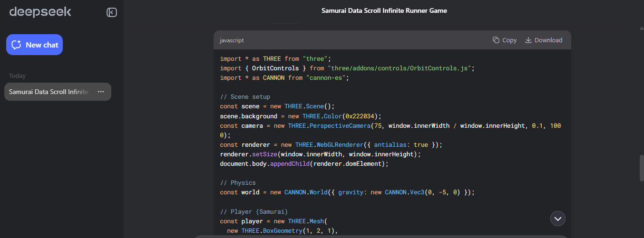Image resolution: width=644 pixels, height=238 pixels.
Task: Click the "Samurai Data Scroll Infinite Runner Game" title
Action: pyautogui.click(x=384, y=10)
